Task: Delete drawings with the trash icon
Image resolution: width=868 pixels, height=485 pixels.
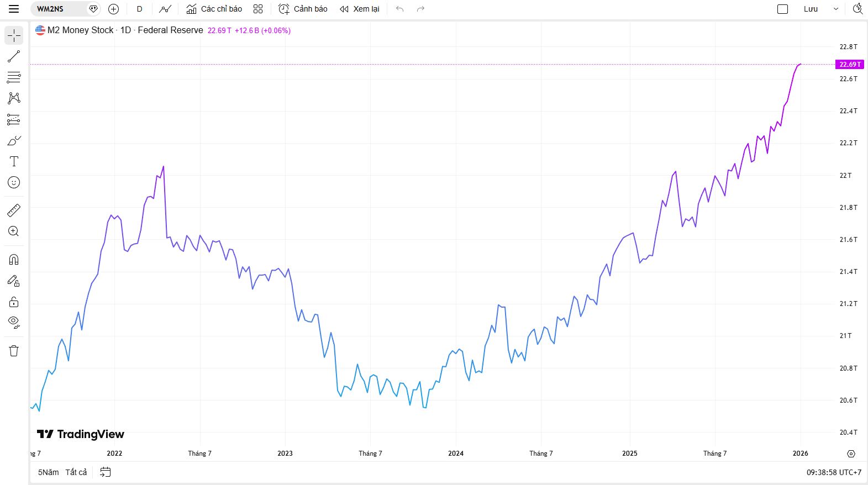Action: point(14,351)
